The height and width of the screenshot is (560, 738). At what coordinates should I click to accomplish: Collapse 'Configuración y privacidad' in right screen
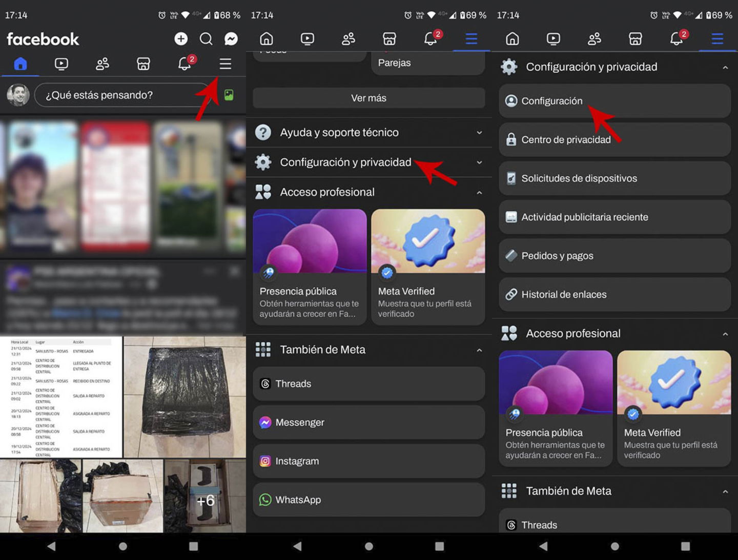[725, 68]
